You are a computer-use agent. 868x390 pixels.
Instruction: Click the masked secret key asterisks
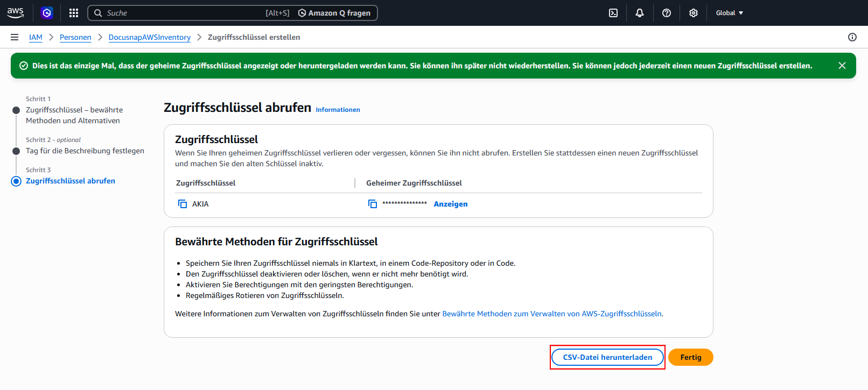pyautogui.click(x=404, y=203)
